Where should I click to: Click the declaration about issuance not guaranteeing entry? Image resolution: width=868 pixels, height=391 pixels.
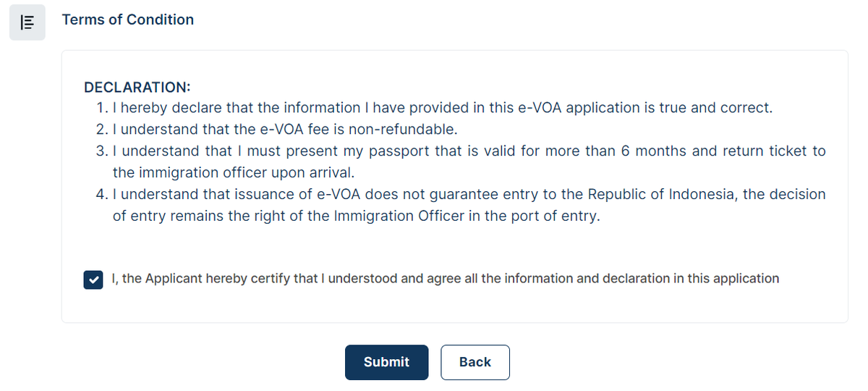(469, 206)
